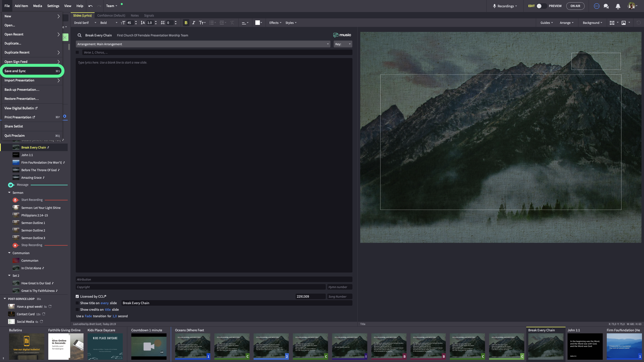Click the Start Recording microphone icon
The height and width of the screenshot is (362, 644).
[x=15, y=200]
